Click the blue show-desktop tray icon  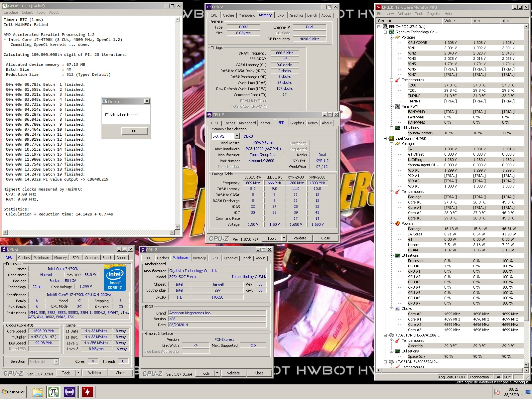click(x=528, y=393)
